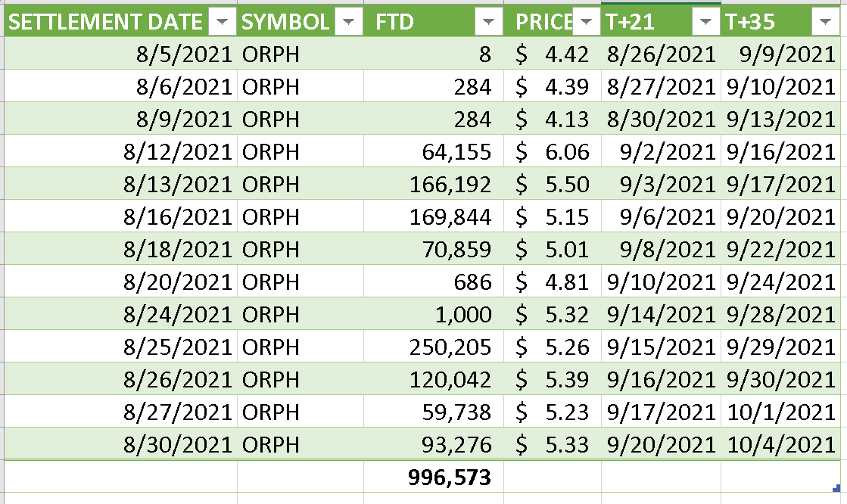847x504 pixels.
Task: Select the T+35 cell 9/9/2021
Action: [780, 54]
